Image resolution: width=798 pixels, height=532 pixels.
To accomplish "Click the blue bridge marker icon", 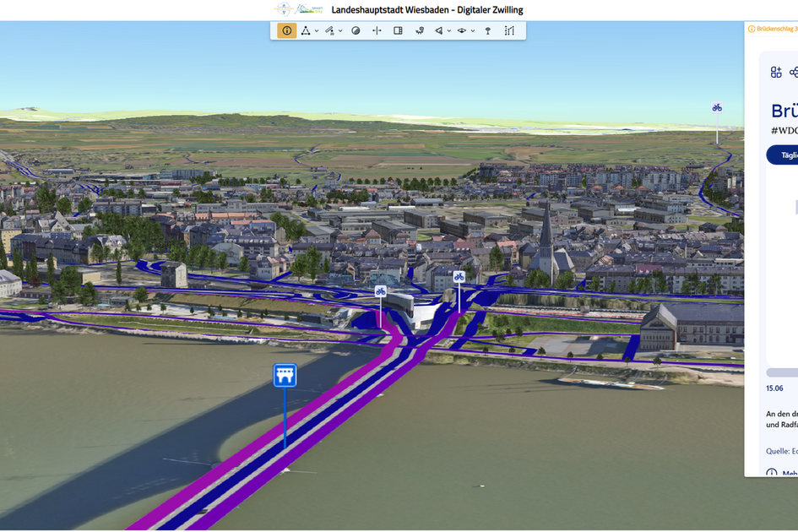I will click(x=285, y=376).
